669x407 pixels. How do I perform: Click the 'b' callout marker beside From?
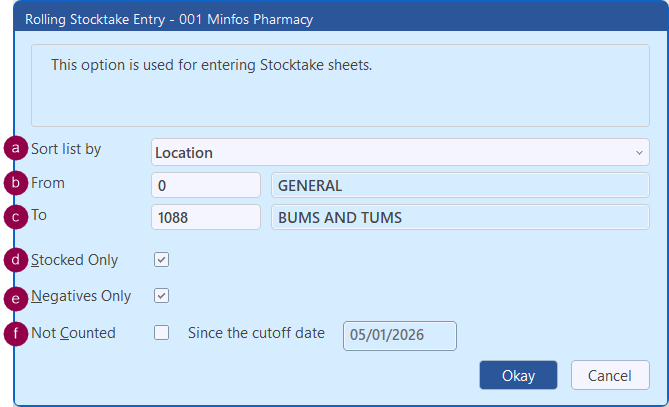click(15, 183)
